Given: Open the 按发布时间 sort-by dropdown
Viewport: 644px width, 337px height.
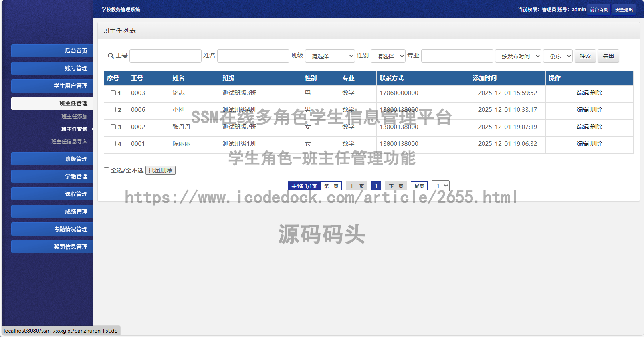Looking at the screenshot, I should point(518,56).
